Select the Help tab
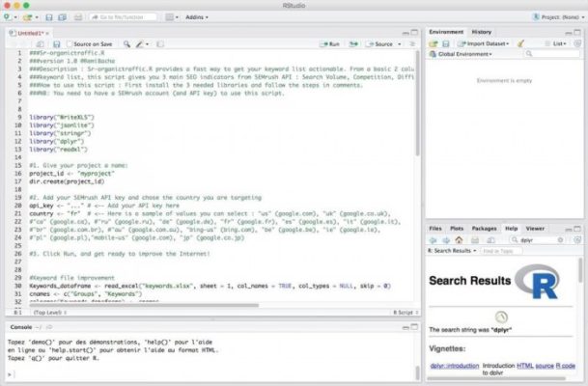The width and height of the screenshot is (588, 386). pos(511,229)
